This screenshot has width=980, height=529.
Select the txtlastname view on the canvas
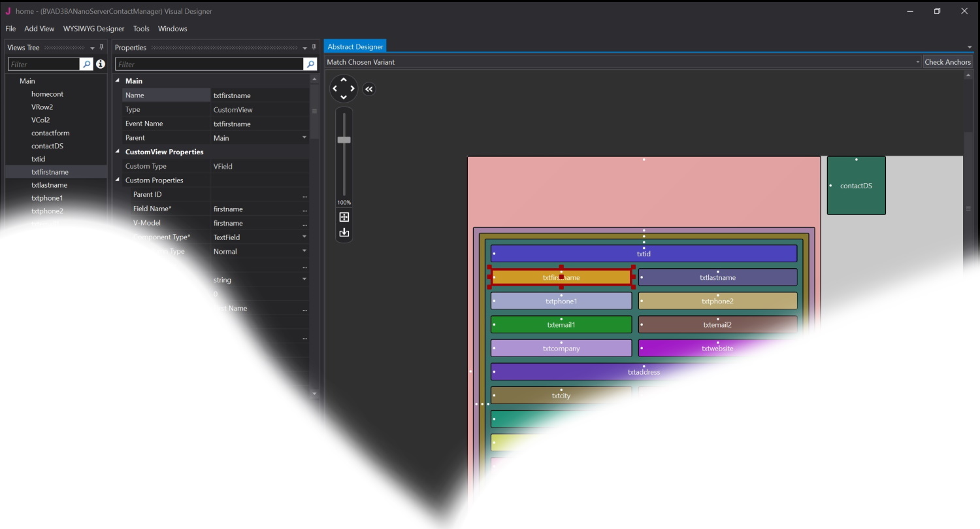(x=717, y=277)
